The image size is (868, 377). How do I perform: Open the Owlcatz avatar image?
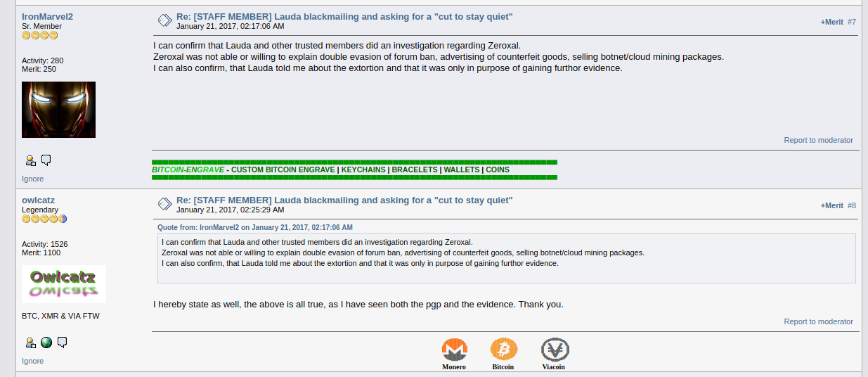(x=64, y=284)
